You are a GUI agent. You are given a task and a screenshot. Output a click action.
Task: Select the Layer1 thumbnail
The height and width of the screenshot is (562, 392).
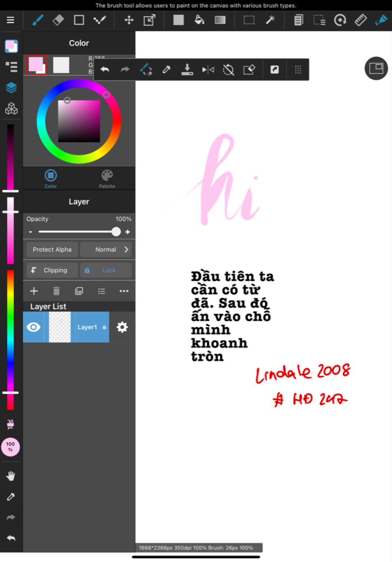60,327
